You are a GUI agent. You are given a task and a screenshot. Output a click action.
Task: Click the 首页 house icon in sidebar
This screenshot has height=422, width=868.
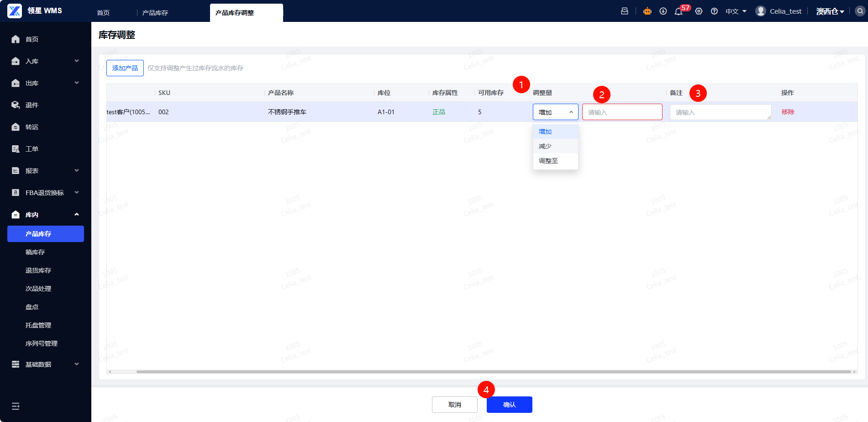[16, 39]
